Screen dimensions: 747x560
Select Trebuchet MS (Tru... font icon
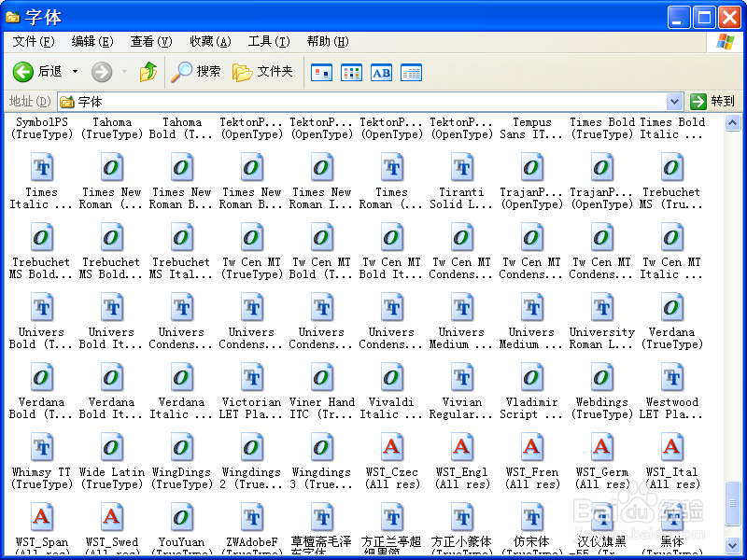672,167
